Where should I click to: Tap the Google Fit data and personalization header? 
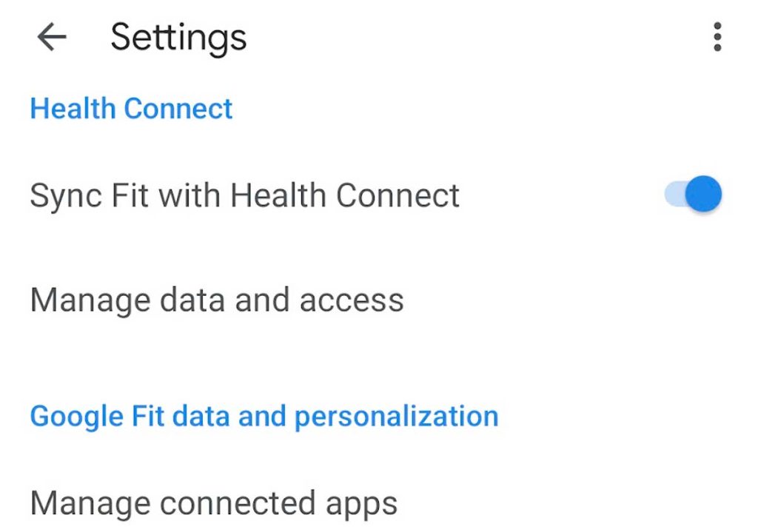tap(264, 416)
